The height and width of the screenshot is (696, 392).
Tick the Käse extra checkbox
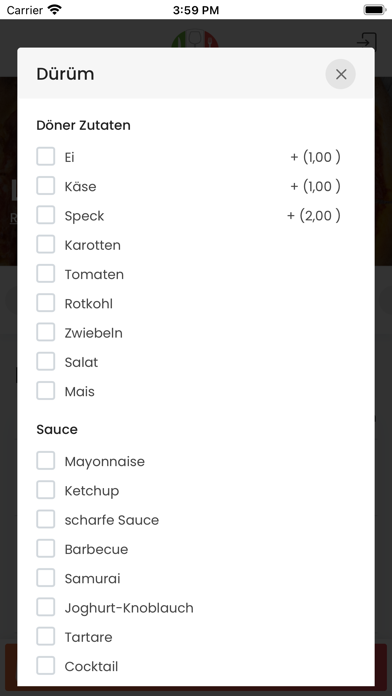point(45,186)
